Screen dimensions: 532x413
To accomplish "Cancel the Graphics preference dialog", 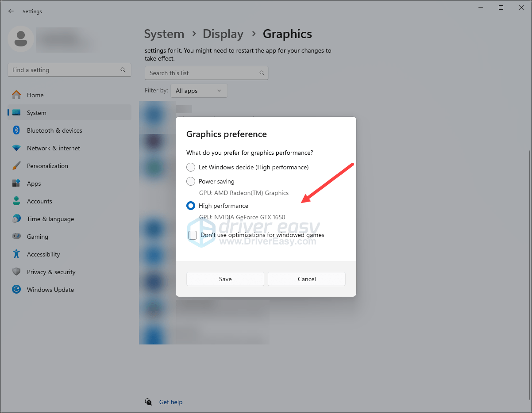I will click(306, 279).
